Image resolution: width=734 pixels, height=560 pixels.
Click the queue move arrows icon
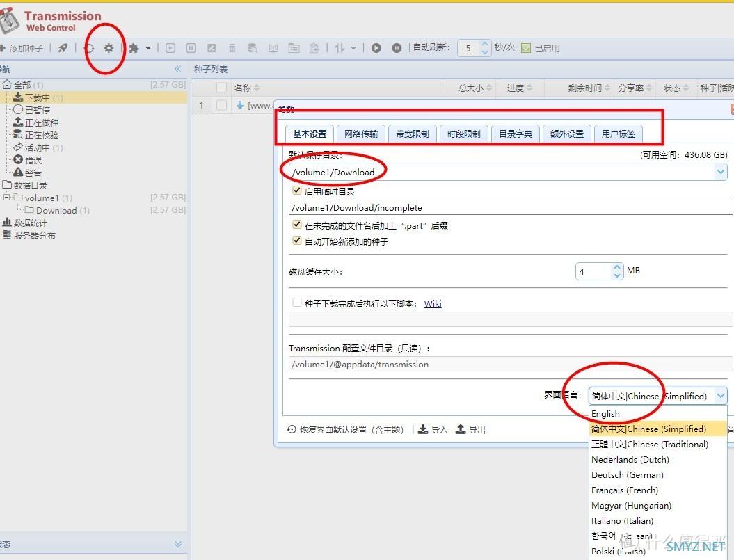tap(340, 48)
